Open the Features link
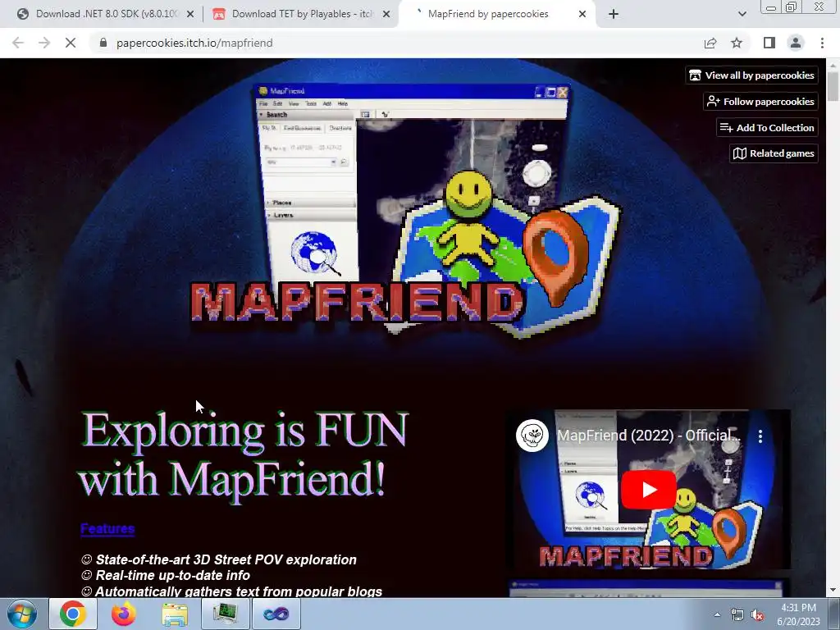 107,529
